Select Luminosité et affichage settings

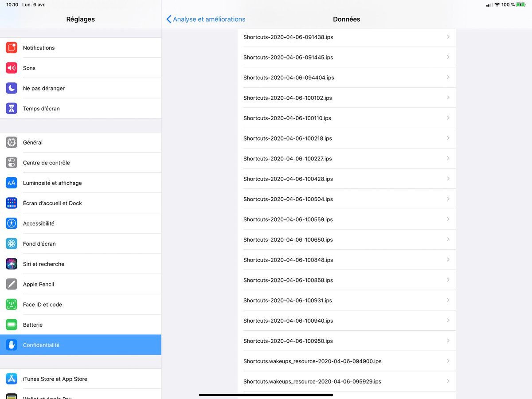(52, 183)
